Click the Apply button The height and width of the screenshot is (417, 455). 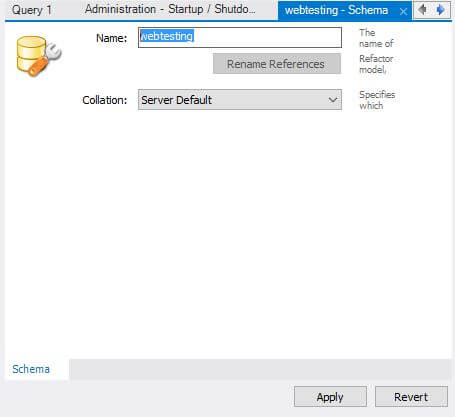tap(330, 397)
